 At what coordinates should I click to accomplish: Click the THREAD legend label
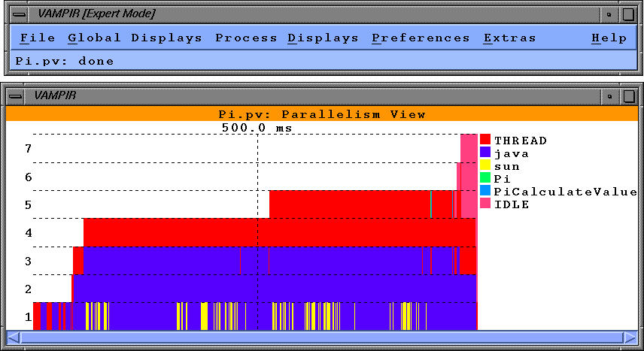coord(521,141)
